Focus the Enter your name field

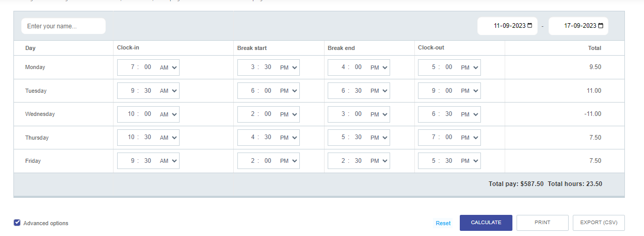tap(63, 26)
